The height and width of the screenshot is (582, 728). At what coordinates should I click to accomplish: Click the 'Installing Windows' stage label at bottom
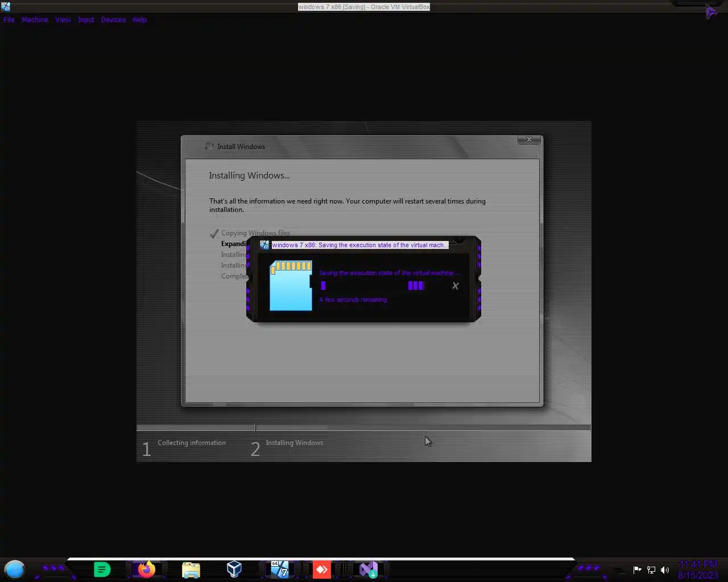point(295,443)
